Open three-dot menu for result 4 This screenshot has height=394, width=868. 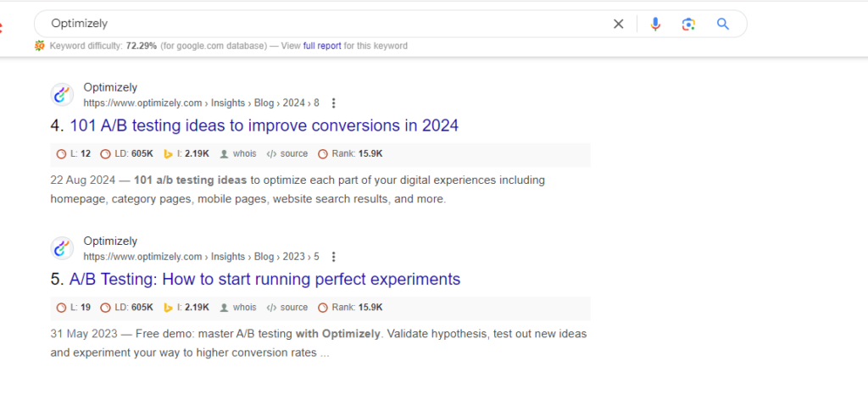[x=334, y=103]
